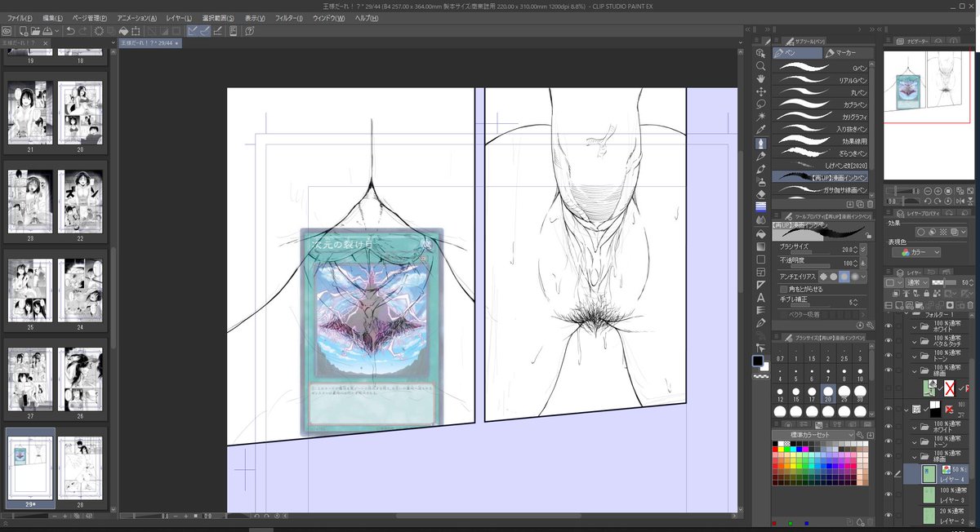Select the Hand move-canvas tool
Screen dimensions: 980x532
coord(761,78)
